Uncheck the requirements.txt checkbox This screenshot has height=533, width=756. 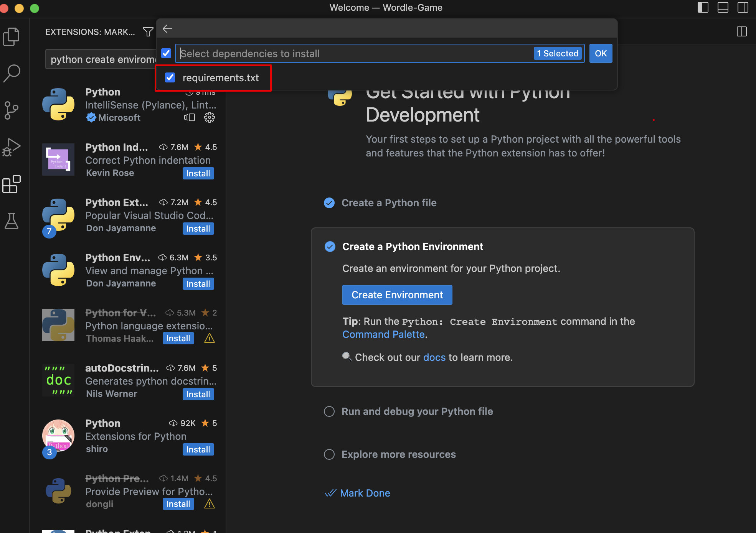click(x=170, y=77)
